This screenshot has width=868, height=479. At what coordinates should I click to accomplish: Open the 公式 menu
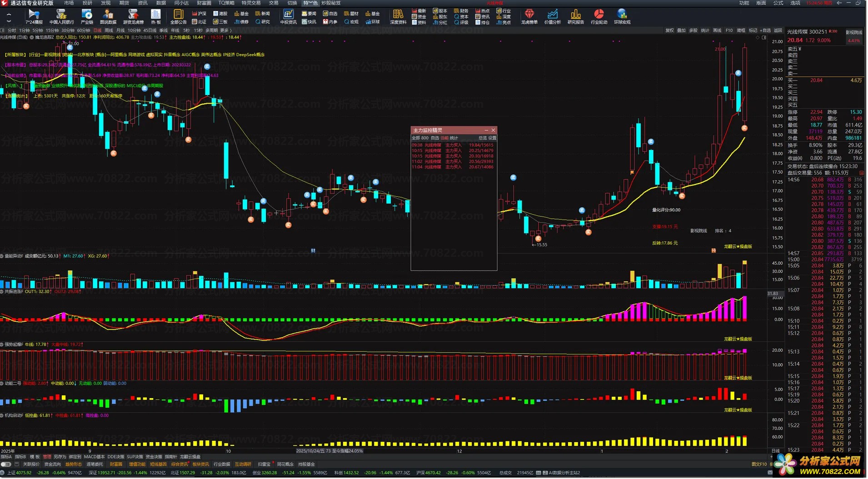[x=778, y=3]
